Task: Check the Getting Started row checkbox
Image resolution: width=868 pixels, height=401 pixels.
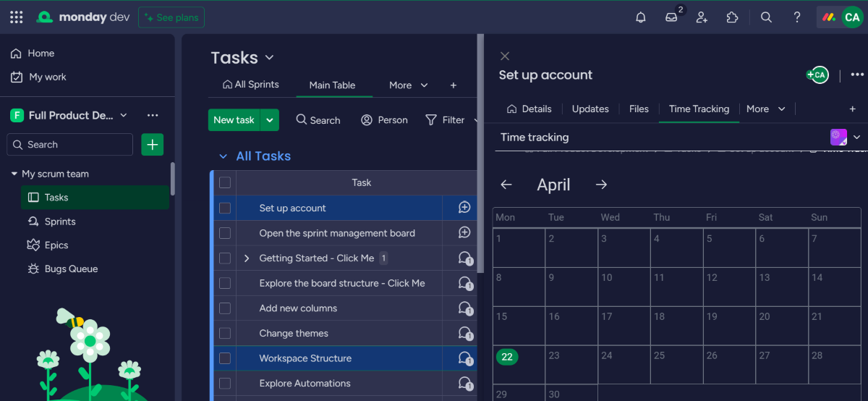Action: point(225,258)
